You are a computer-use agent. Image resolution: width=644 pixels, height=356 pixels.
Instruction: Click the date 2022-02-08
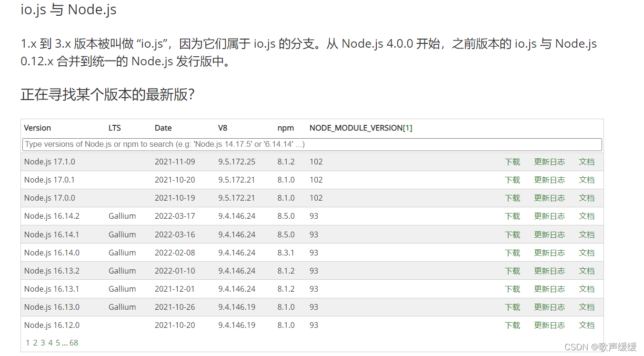[x=175, y=253]
